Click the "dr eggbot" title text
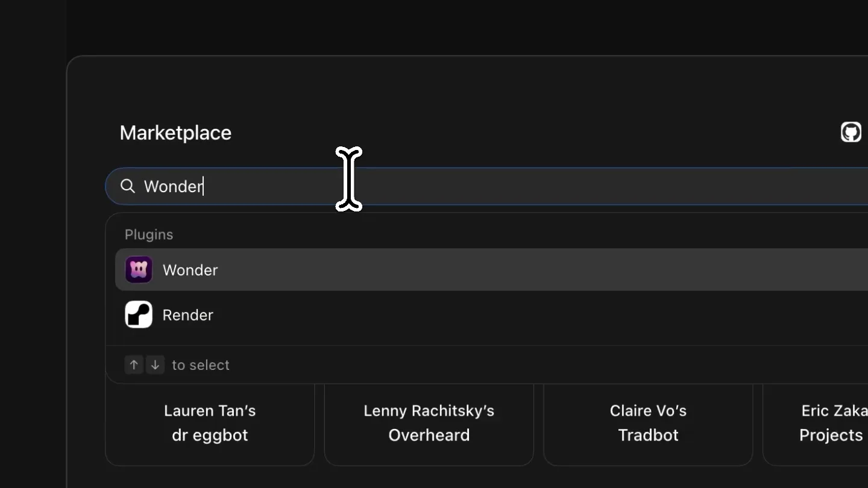This screenshot has width=868, height=488. click(210, 436)
